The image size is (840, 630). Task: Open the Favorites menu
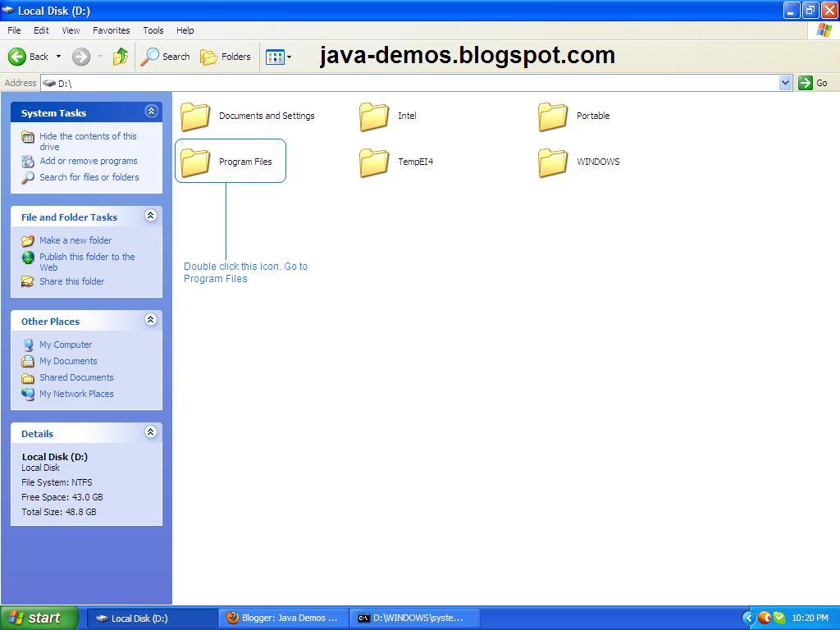pyautogui.click(x=111, y=30)
